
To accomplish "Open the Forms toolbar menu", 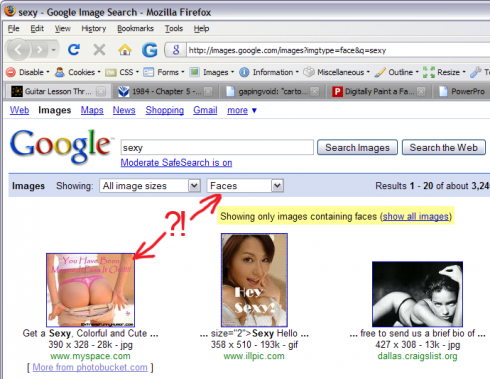I will (x=164, y=72).
